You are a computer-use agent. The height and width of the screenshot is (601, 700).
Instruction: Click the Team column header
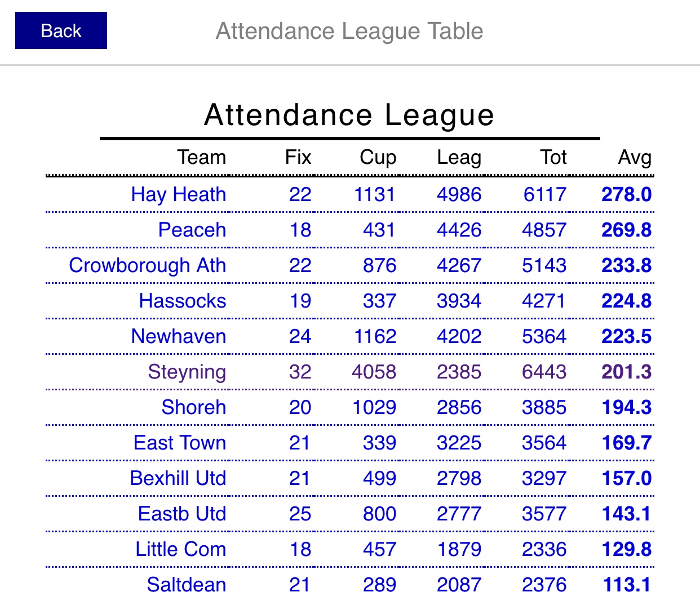(x=201, y=157)
